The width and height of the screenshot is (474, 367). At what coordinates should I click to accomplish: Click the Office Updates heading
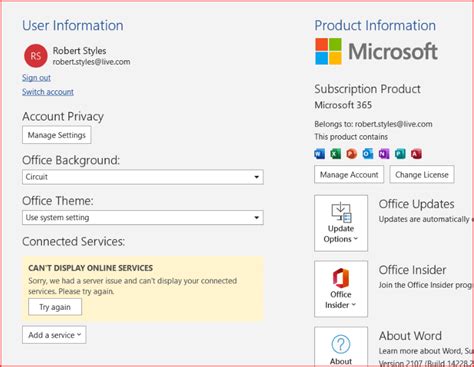click(x=416, y=204)
